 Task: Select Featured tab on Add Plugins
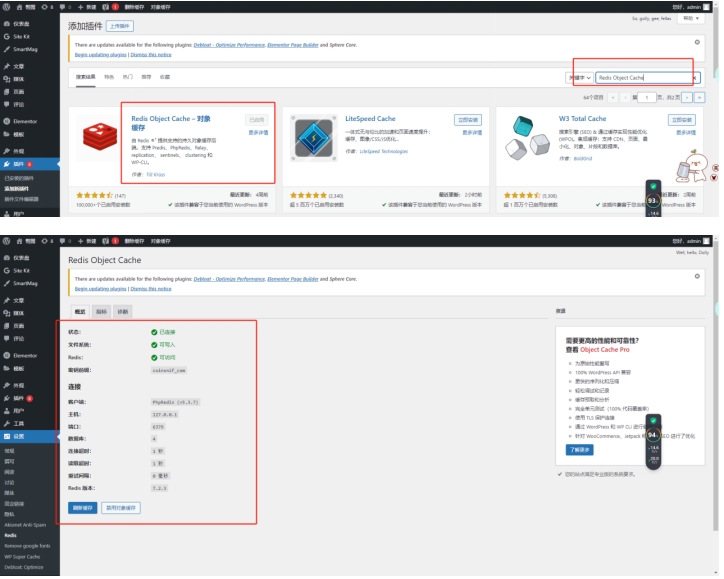click(x=109, y=77)
